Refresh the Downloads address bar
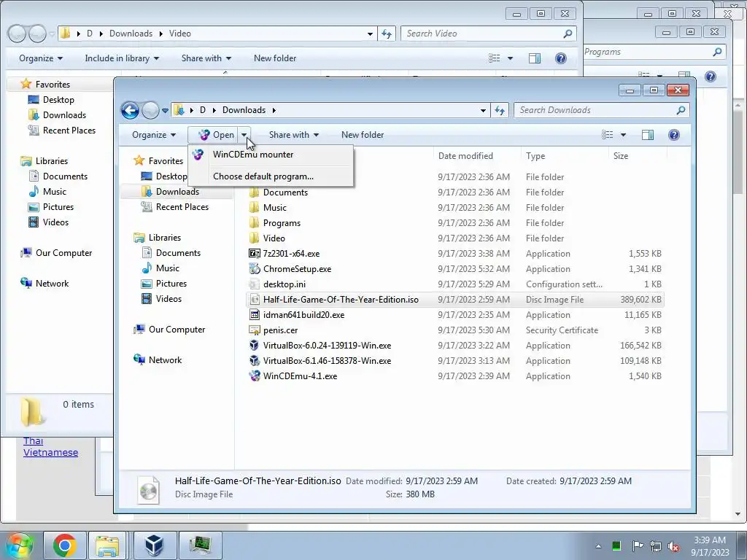 click(x=499, y=110)
